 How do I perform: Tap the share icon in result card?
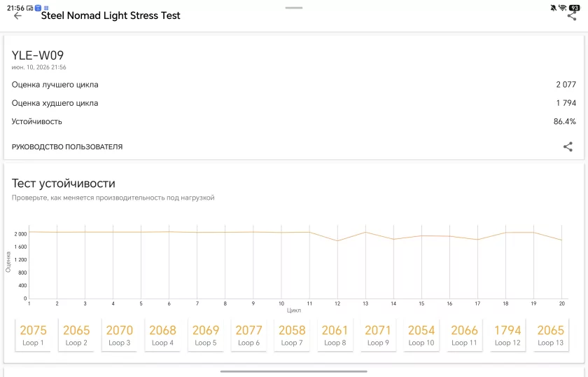[x=568, y=147]
